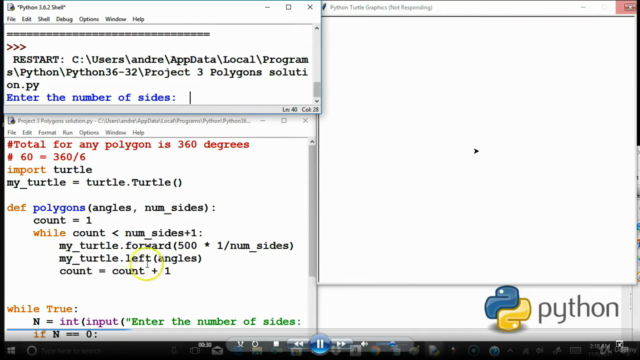Image resolution: width=640 pixels, height=360 pixels.
Task: Open the Windows Start menu
Action: pyautogui.click(x=11, y=351)
